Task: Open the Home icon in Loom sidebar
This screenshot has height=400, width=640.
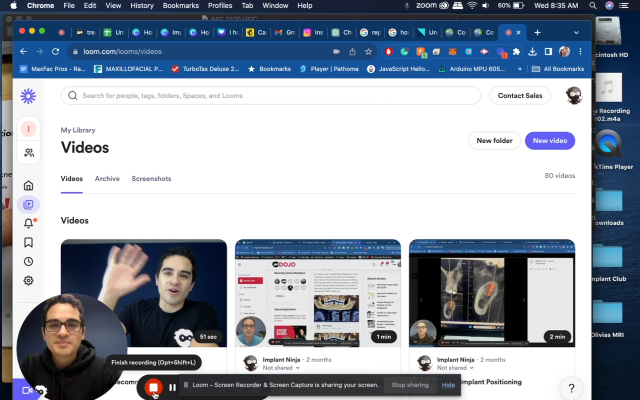Action: pos(29,185)
